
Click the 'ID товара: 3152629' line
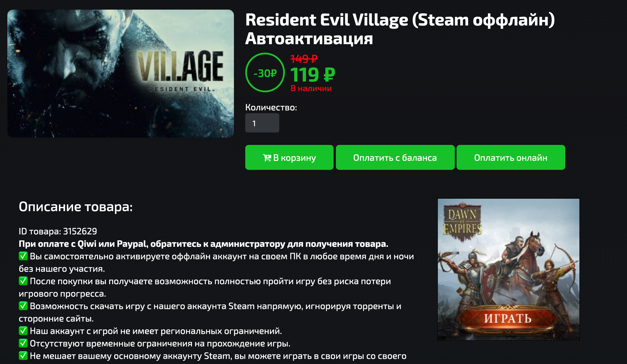click(x=58, y=231)
